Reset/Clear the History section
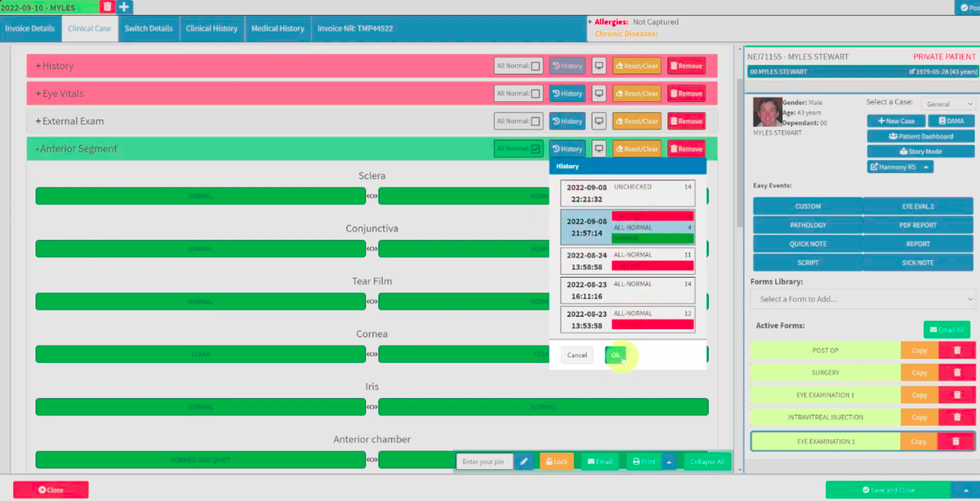Image resolution: width=980 pixels, height=501 pixels. pyautogui.click(x=637, y=65)
